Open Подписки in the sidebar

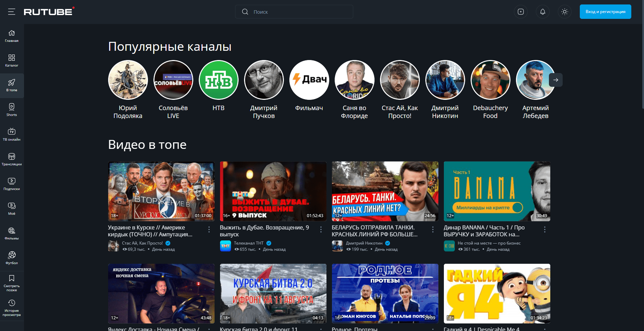pyautogui.click(x=12, y=185)
